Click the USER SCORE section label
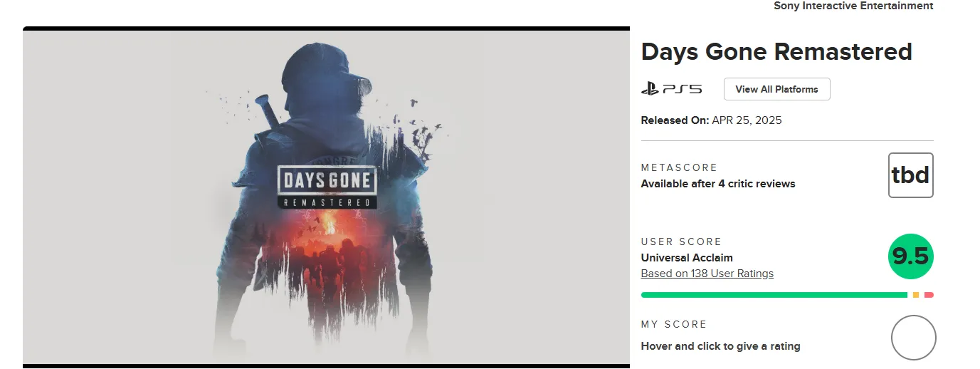The height and width of the screenshot is (369, 980). pos(681,241)
